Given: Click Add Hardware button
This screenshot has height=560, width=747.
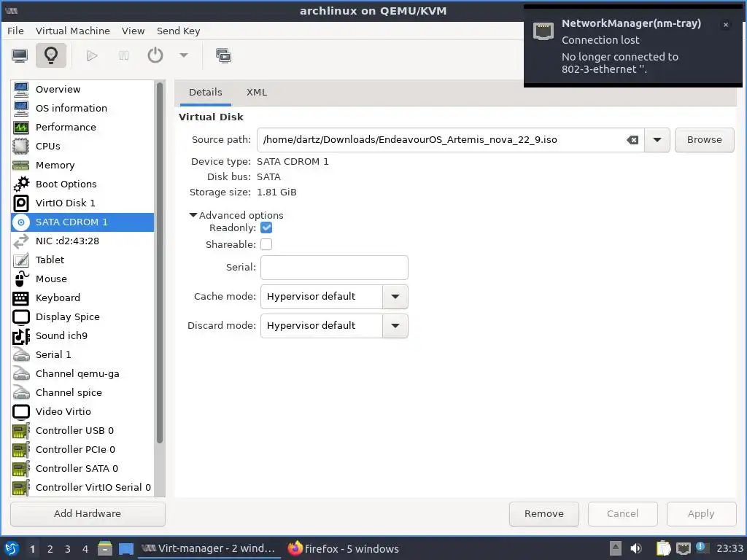Looking at the screenshot, I should 88,514.
